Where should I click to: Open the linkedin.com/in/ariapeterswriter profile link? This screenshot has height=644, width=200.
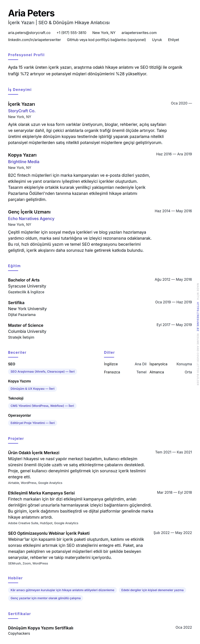click(35, 40)
